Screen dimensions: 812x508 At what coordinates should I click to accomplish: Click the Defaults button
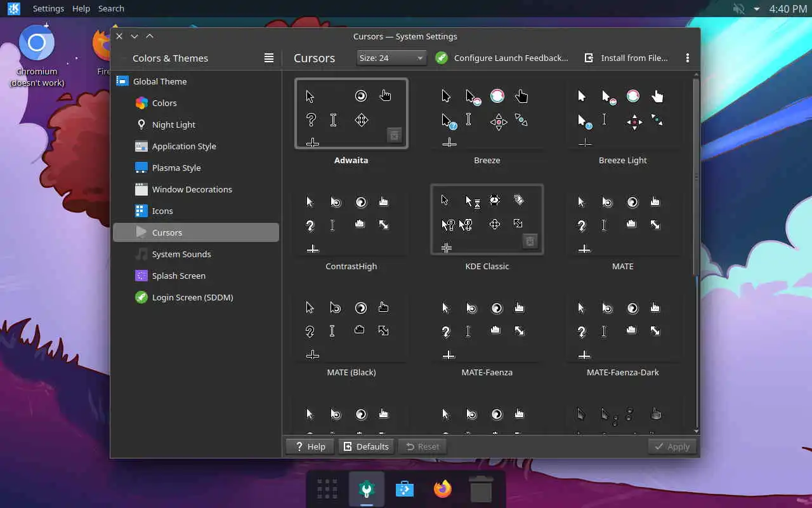[x=366, y=446]
